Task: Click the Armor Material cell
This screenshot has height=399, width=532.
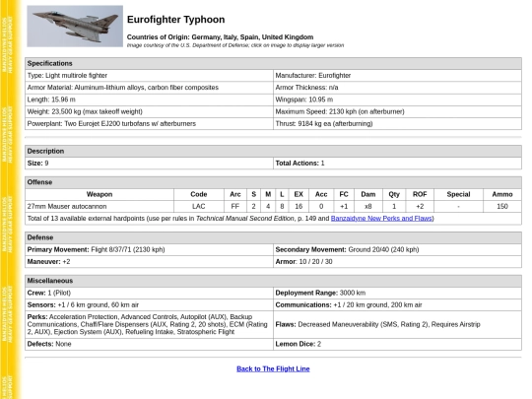Action: [150, 88]
